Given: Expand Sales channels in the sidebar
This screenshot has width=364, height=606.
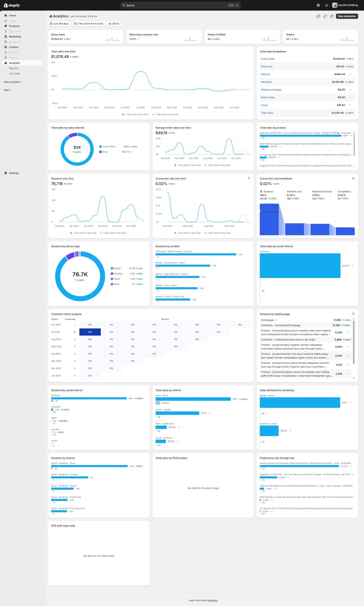Looking at the screenshot, I should coord(13,82).
